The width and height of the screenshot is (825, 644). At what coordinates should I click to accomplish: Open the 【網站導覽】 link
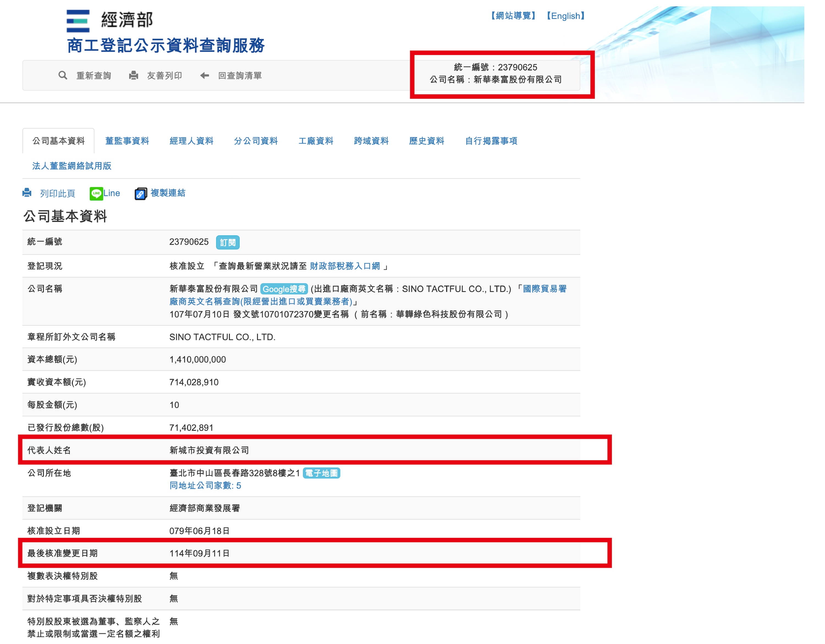(x=513, y=16)
